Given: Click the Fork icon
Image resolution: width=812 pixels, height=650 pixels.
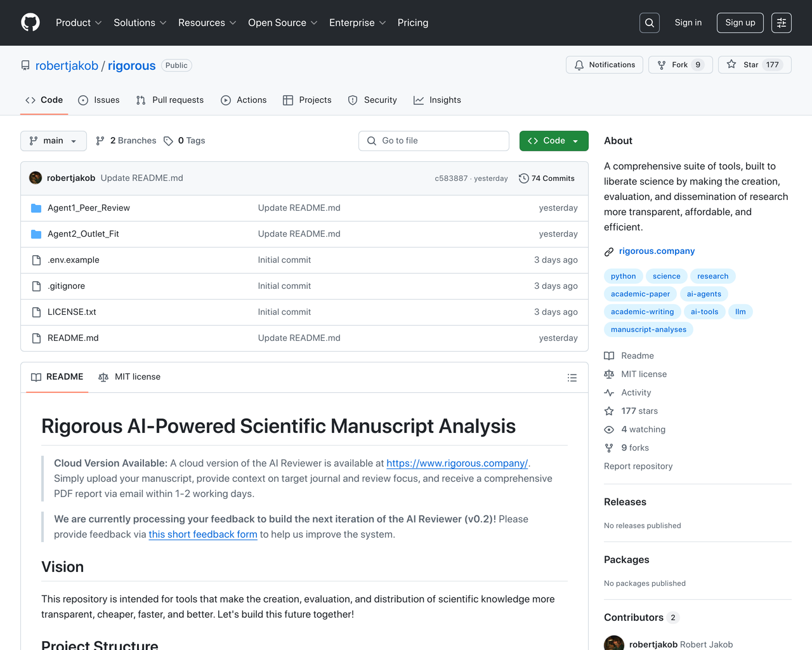Looking at the screenshot, I should coord(662,65).
